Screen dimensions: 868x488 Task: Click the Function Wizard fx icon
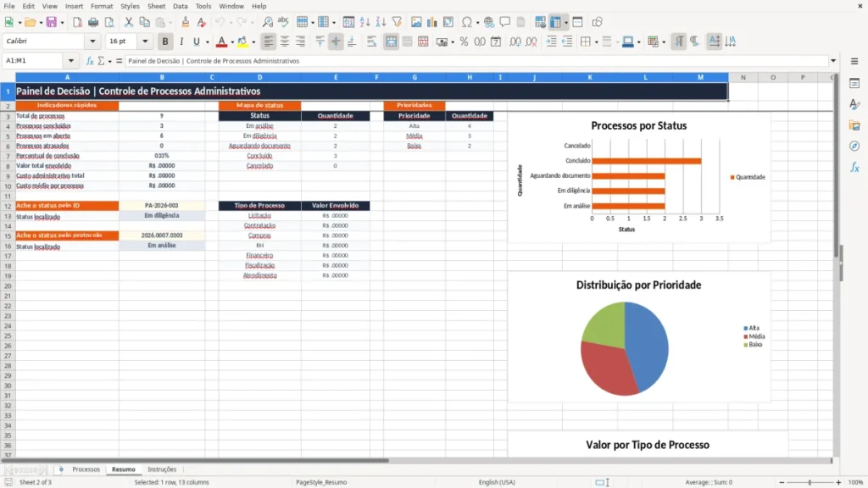(90, 61)
